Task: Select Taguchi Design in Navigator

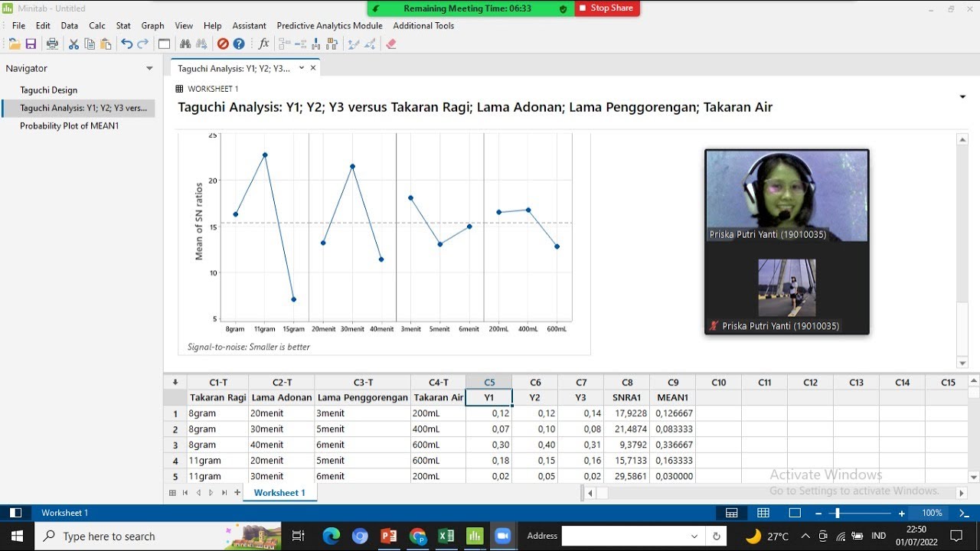Action: (x=49, y=90)
